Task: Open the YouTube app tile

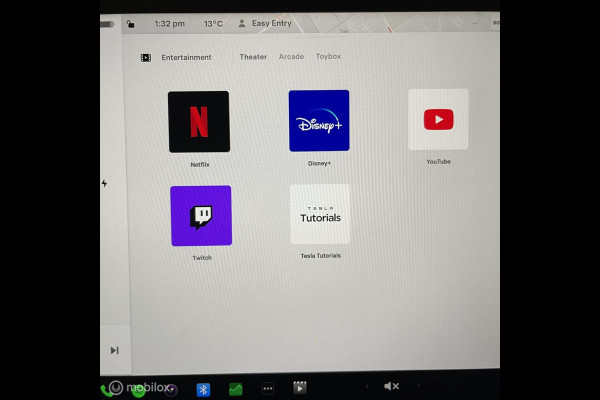Action: coord(438,119)
